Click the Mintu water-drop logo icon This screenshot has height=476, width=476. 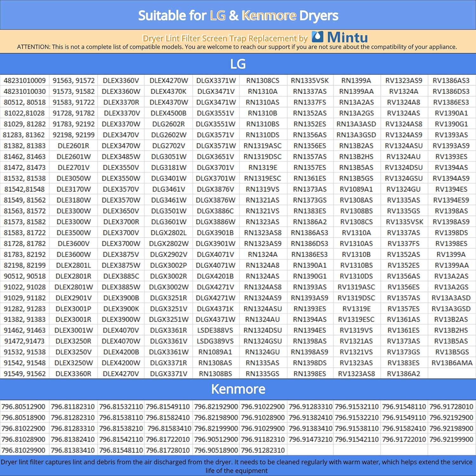click(x=318, y=37)
